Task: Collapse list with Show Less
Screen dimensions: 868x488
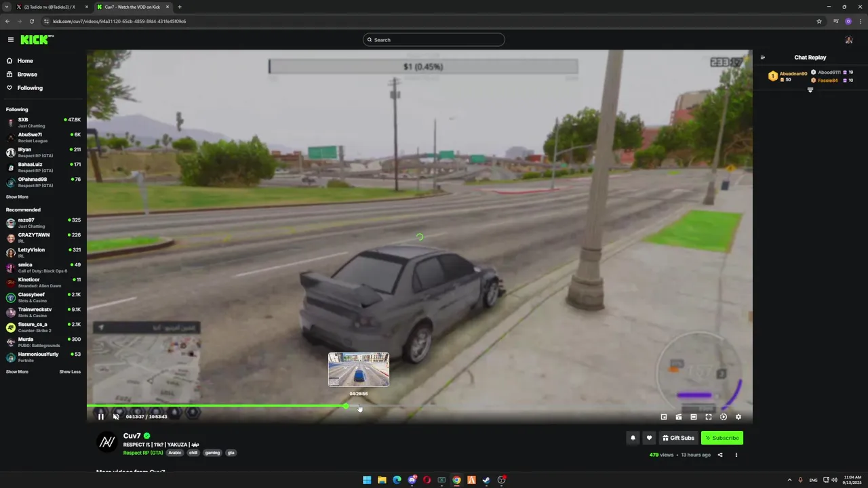Action: tap(70, 372)
